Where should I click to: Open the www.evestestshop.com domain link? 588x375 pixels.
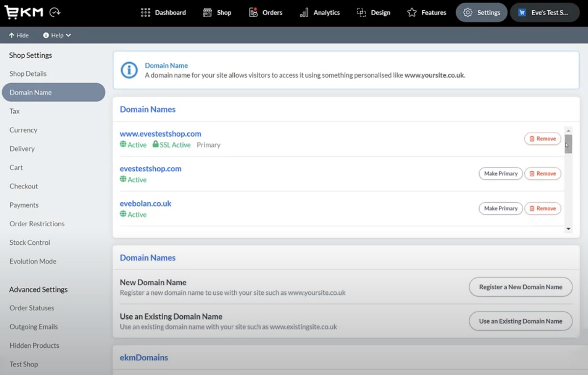[x=160, y=134]
